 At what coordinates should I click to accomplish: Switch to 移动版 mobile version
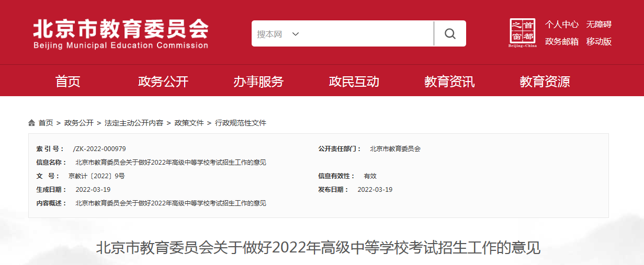(x=599, y=41)
